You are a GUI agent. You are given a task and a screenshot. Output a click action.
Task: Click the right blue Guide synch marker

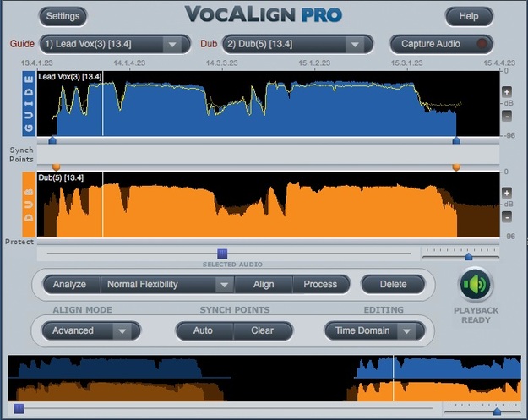[456, 139]
